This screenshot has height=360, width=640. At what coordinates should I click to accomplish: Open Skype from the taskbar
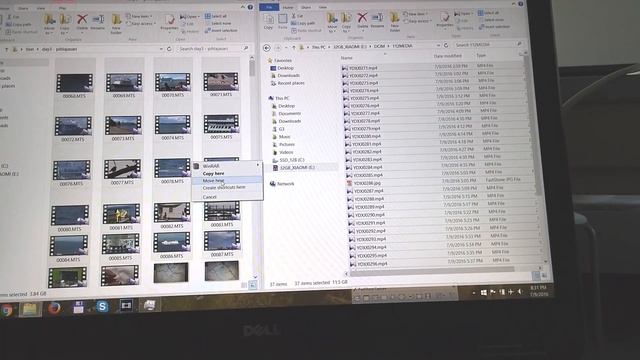[102, 306]
